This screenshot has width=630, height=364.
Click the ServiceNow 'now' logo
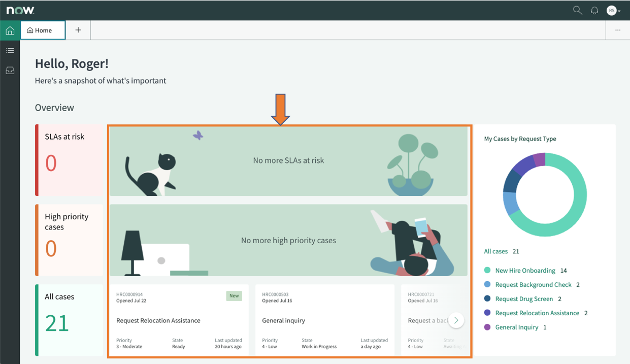coord(20,10)
